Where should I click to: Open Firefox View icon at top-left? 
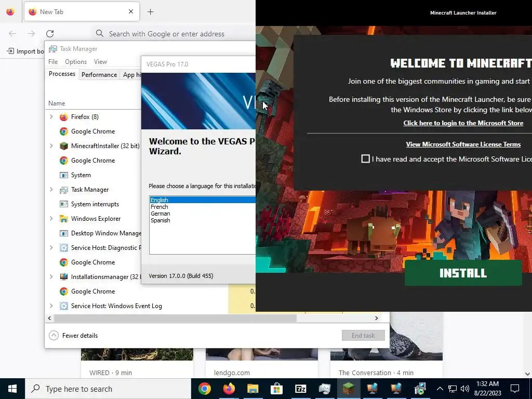pyautogui.click(x=10, y=12)
